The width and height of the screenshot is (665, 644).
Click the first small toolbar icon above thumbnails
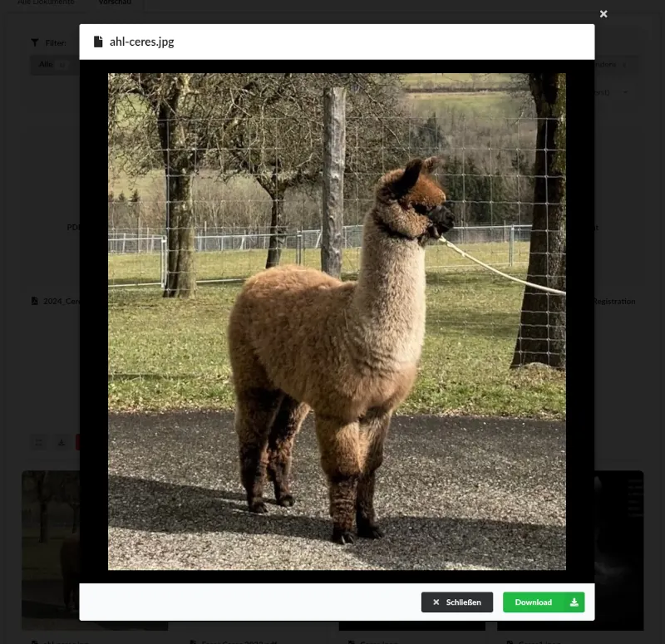click(x=38, y=442)
